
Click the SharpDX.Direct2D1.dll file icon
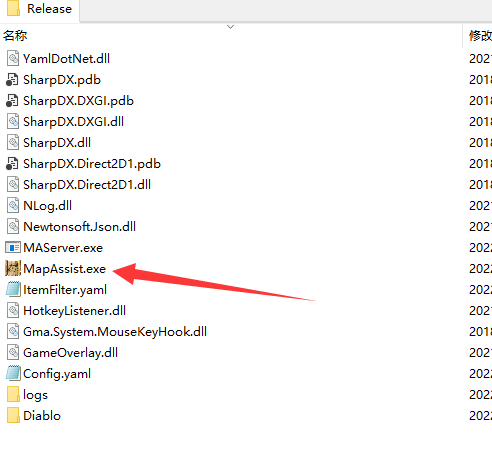pos(13,185)
